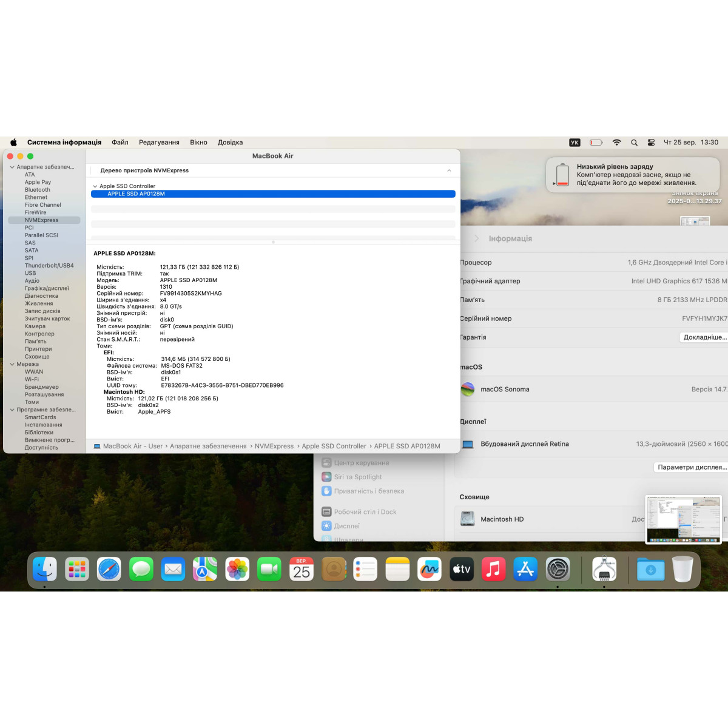Click the forward chevron beside Інформація title
The height and width of the screenshot is (728, 728).
[x=476, y=238]
